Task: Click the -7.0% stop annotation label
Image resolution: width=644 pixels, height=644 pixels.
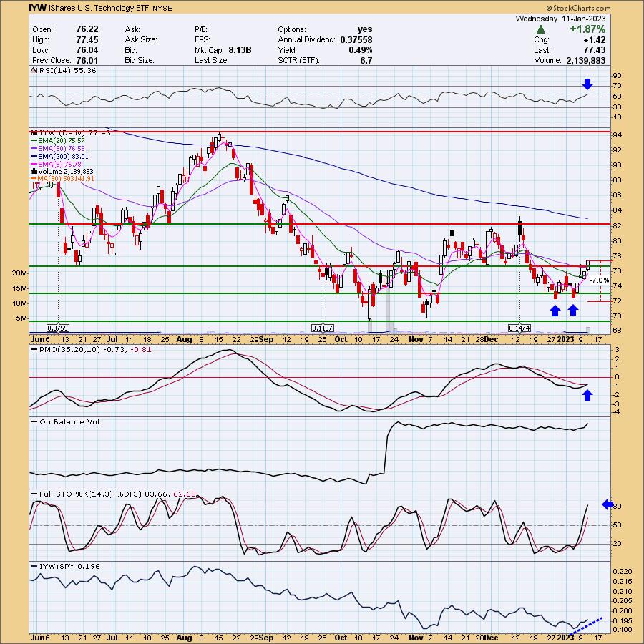Action: pyautogui.click(x=600, y=280)
